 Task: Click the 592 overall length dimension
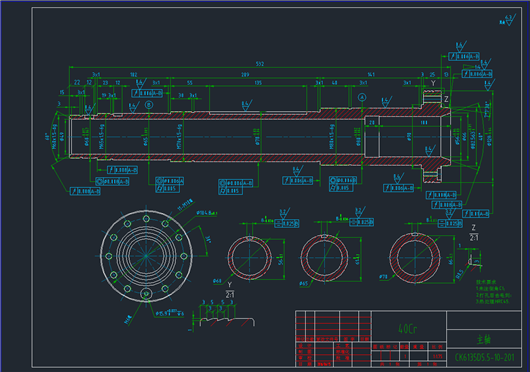[260, 64]
